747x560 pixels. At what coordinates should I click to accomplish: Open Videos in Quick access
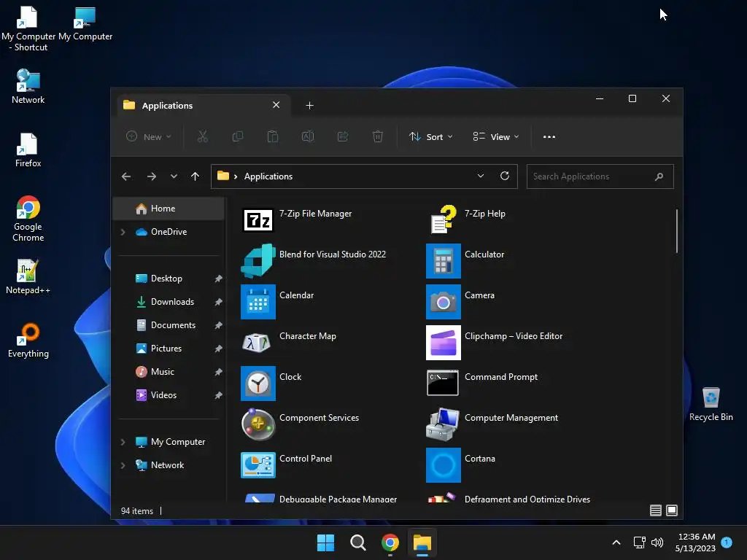[169, 395]
